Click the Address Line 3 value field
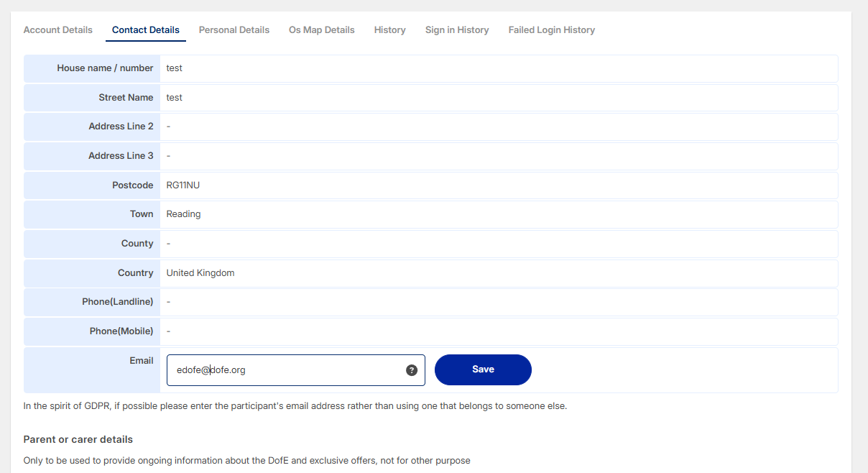The width and height of the screenshot is (868, 473). [498, 156]
